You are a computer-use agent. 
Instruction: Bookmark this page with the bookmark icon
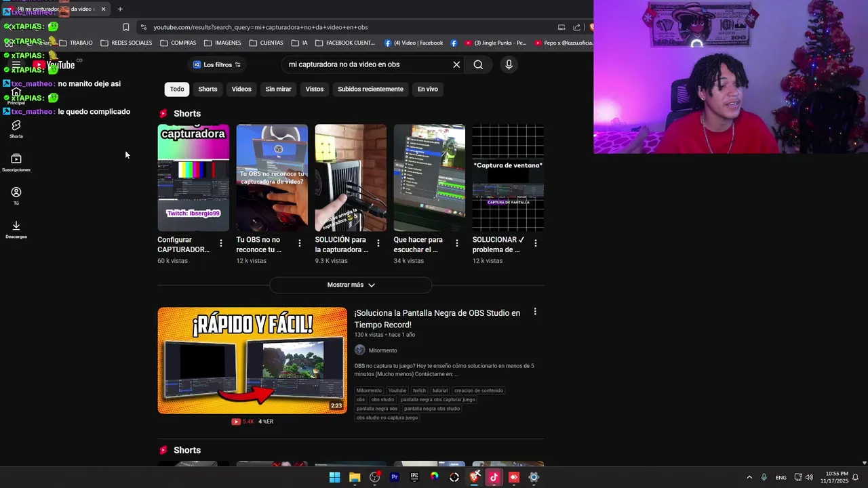[126, 27]
